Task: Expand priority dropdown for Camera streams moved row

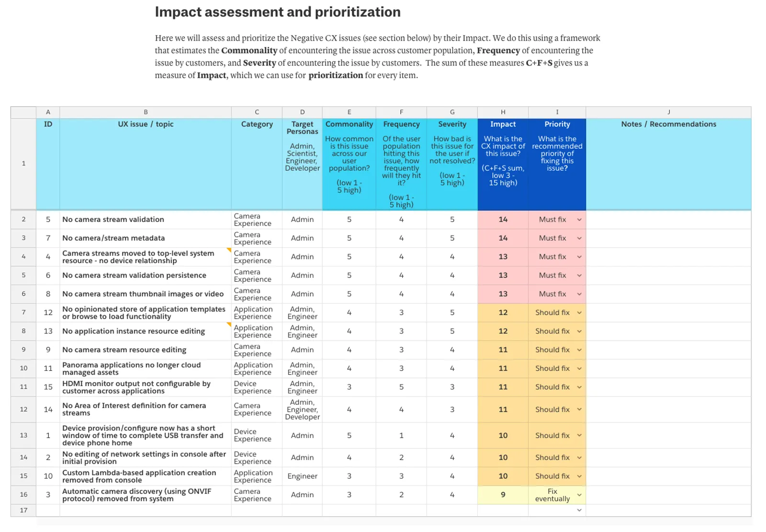Action: (x=579, y=257)
